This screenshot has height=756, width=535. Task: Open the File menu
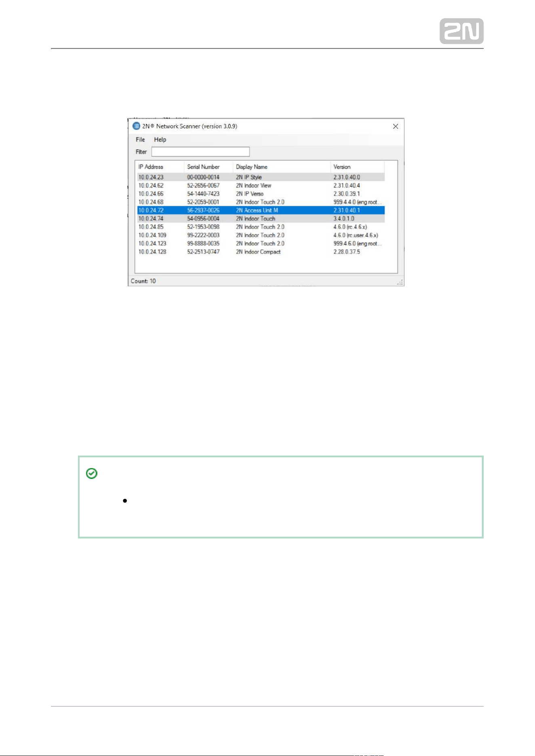140,139
